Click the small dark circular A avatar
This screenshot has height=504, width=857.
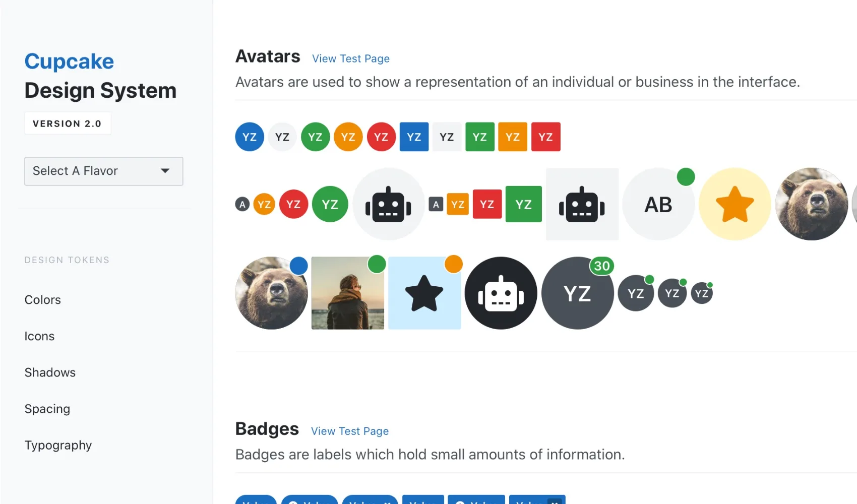tap(242, 204)
